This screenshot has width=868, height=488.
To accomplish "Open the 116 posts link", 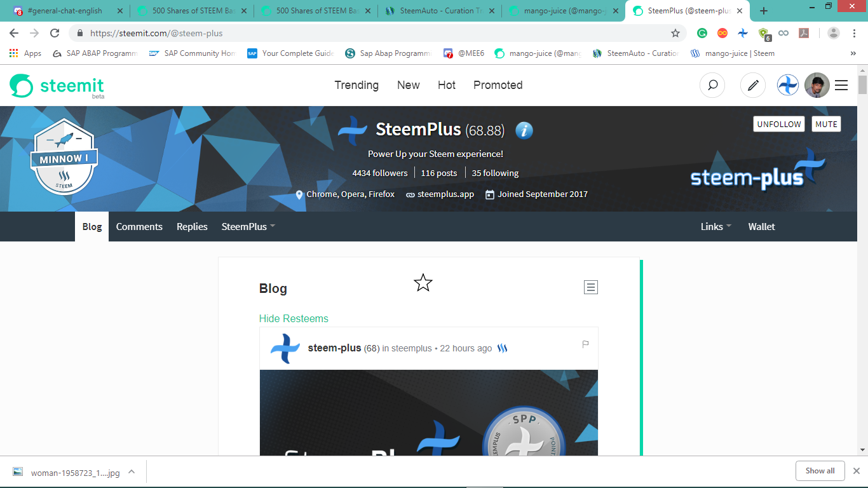I will [439, 173].
